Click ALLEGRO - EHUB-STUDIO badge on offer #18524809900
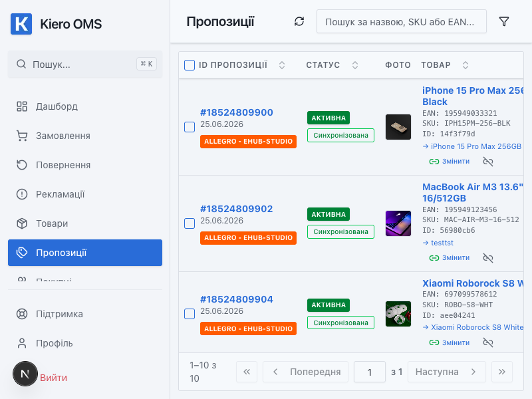 248,141
